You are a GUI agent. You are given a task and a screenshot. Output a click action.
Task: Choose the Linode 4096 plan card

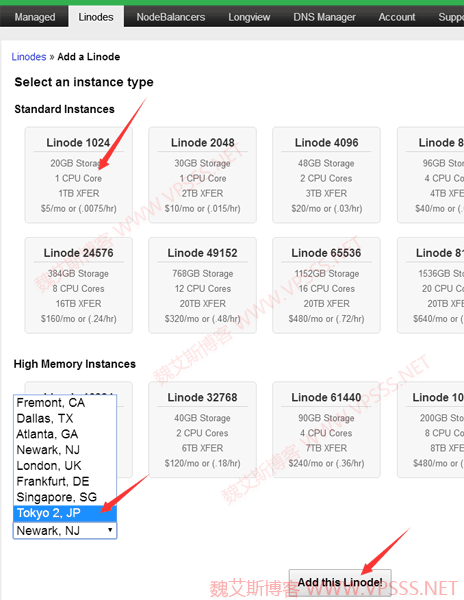click(326, 175)
